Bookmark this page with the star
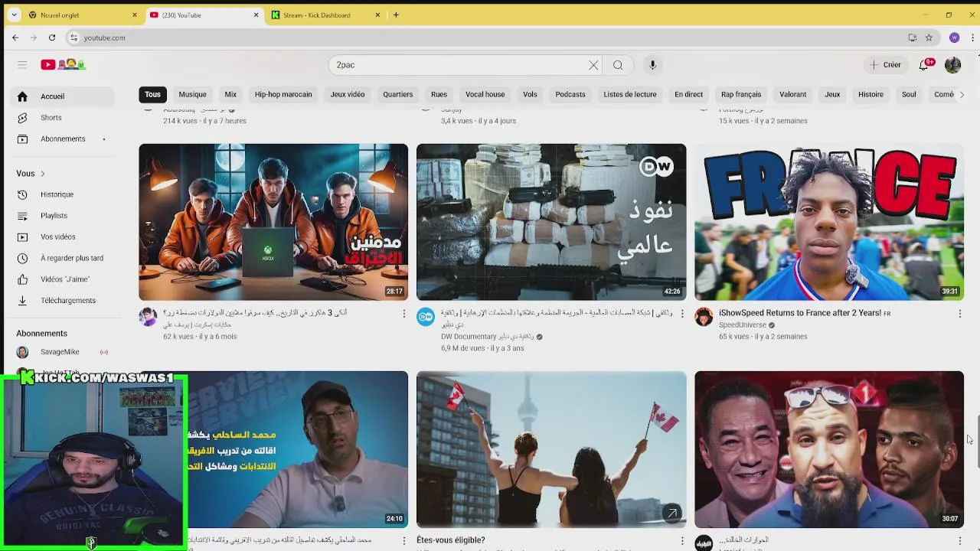Viewport: 980px width, 551px height. pyautogui.click(x=929, y=37)
